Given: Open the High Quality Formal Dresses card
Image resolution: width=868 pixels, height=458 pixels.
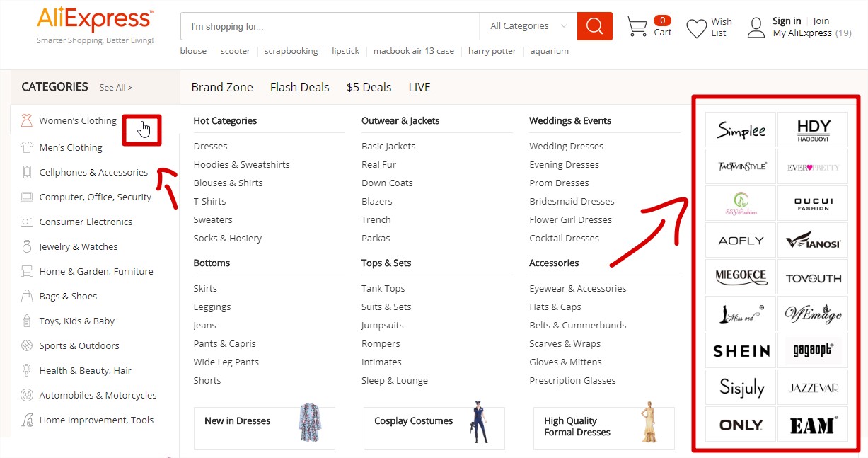Looking at the screenshot, I should pos(604,428).
